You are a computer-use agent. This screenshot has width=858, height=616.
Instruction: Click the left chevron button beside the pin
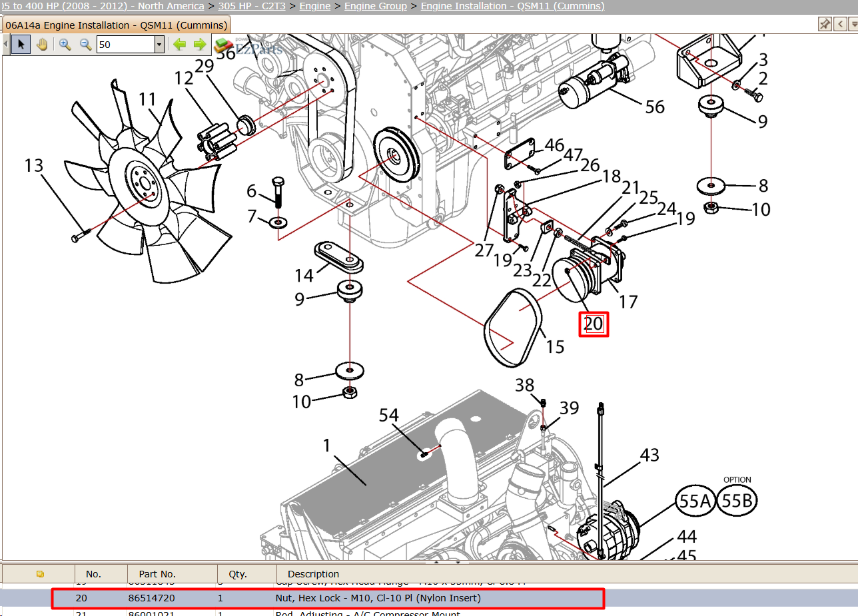839,25
